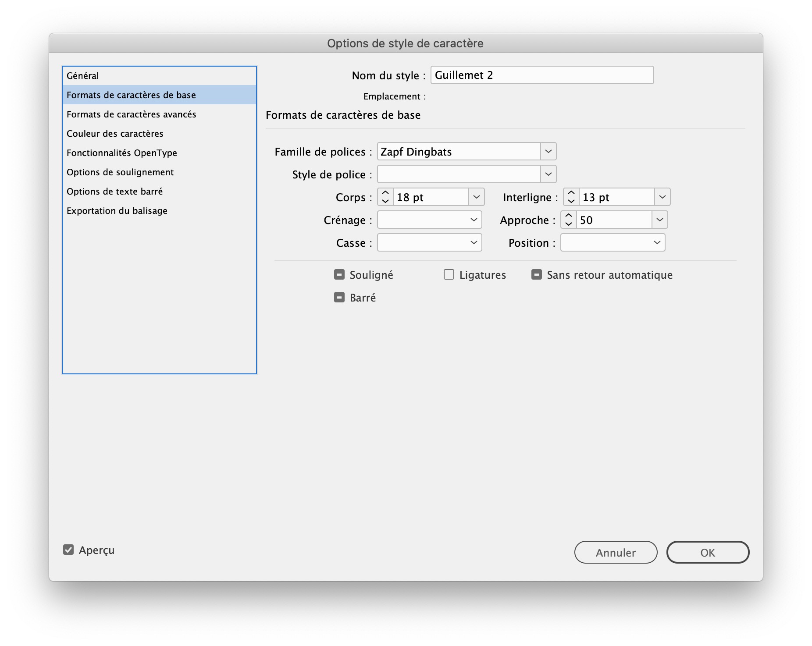Toggle the Souligné checkbox
Image resolution: width=812 pixels, height=646 pixels.
pyautogui.click(x=338, y=274)
